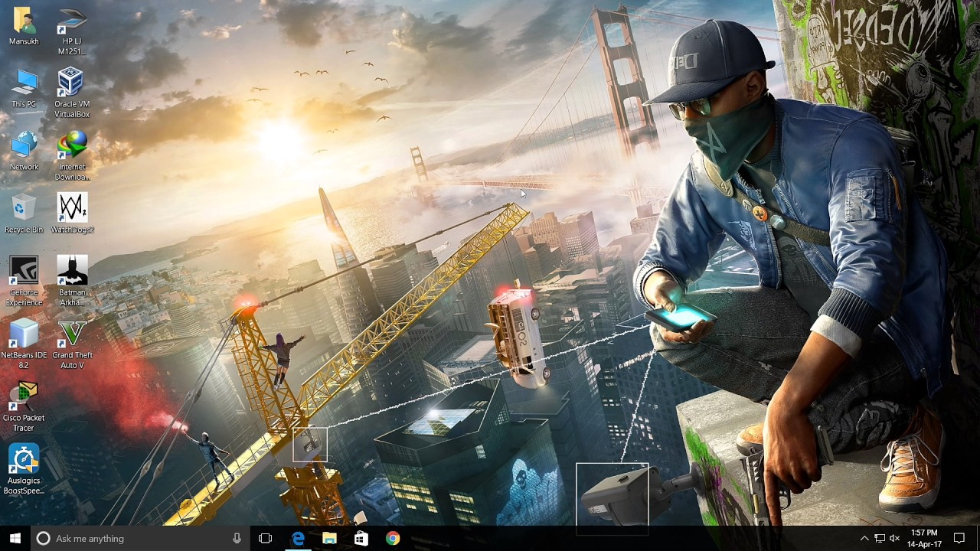Select the Network desktop icon

[x=24, y=152]
